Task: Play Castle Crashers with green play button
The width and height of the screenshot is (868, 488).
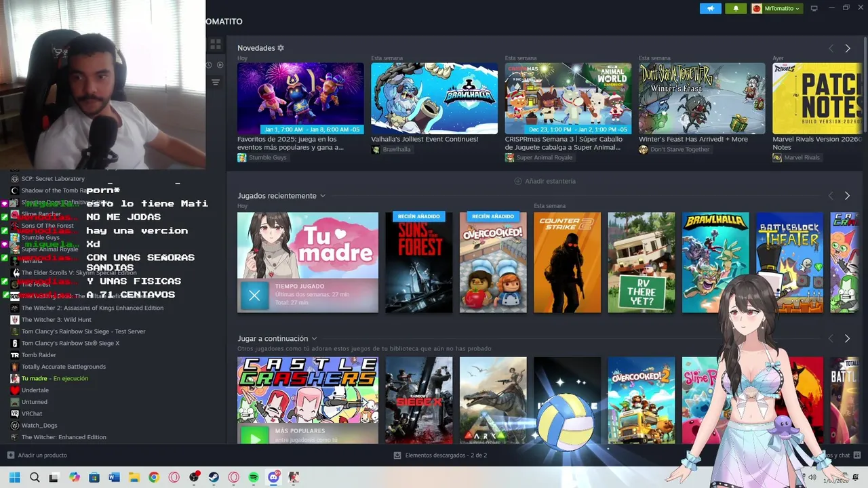Action: click(x=255, y=434)
